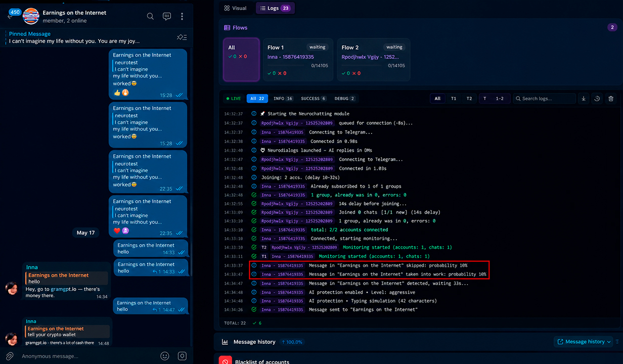Select the 1-2 thread range filter
The width and height of the screenshot is (623, 364).
click(500, 99)
